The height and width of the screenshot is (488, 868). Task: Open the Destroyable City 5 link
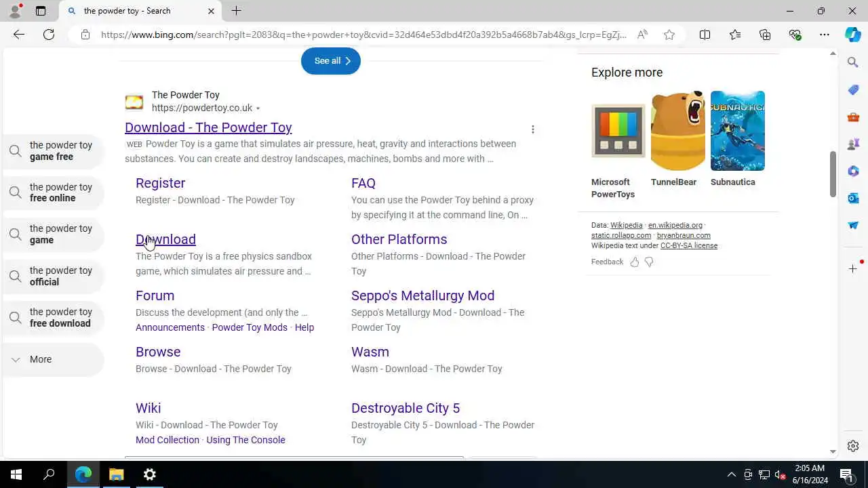[x=406, y=408]
